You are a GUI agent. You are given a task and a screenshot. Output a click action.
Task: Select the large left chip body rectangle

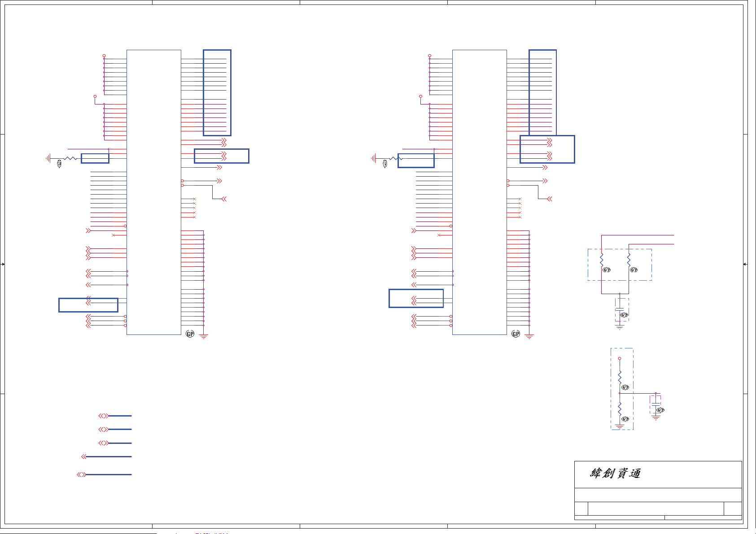[x=154, y=192]
